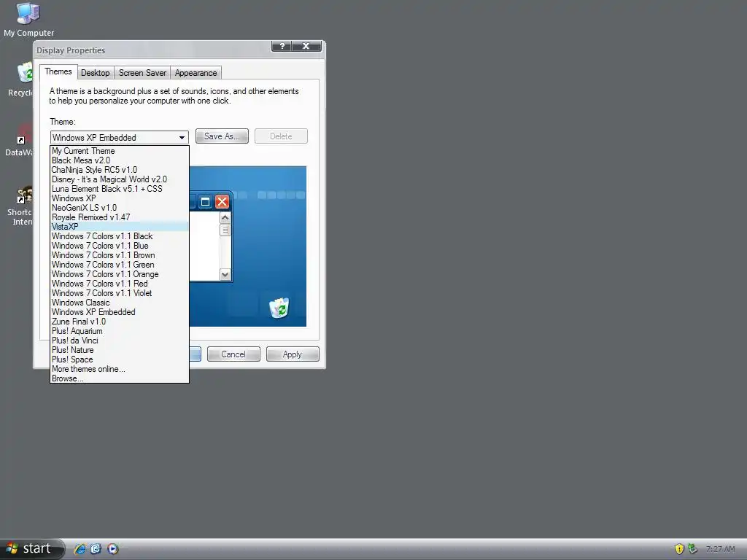The height and width of the screenshot is (560, 747).
Task: Open the Theme dropdown arrow
Action: click(182, 138)
